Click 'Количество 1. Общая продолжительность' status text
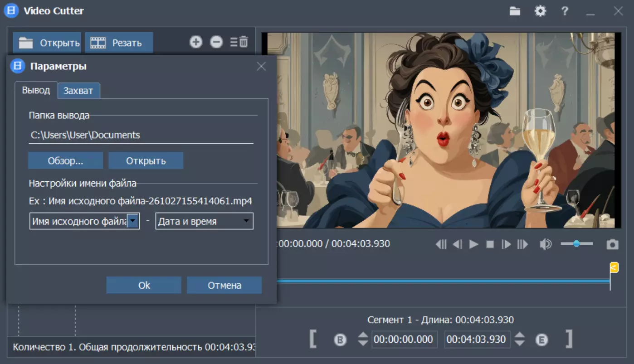This screenshot has height=364, width=634. tap(134, 347)
